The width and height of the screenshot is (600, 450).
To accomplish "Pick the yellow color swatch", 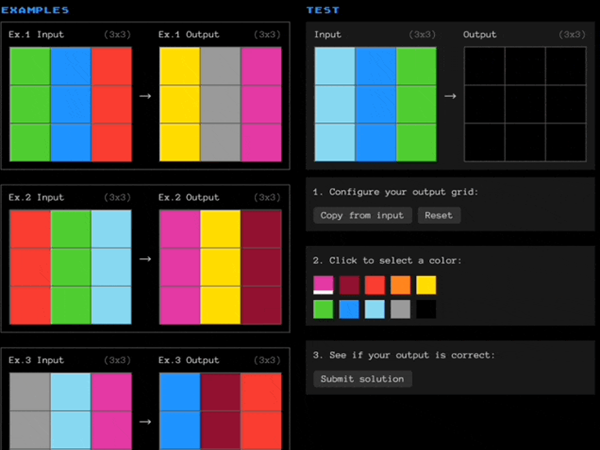I will click(426, 285).
